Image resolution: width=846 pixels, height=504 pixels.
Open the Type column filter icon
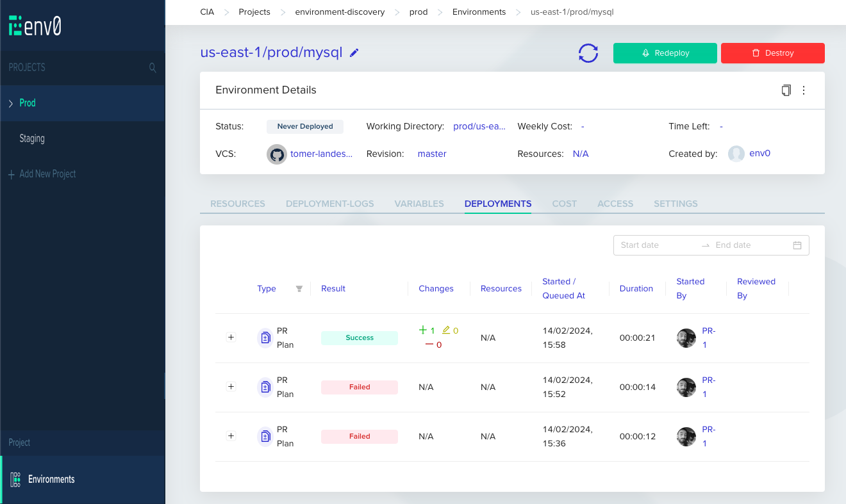[299, 289]
